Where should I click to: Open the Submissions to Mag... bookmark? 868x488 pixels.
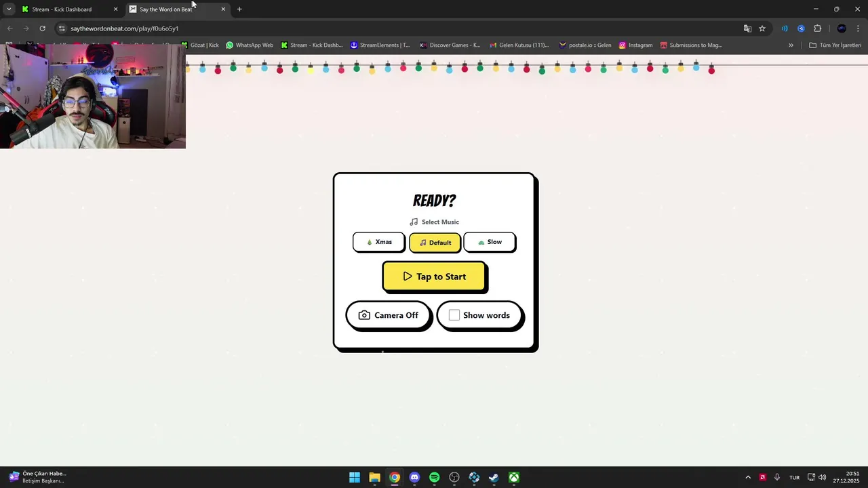click(691, 45)
